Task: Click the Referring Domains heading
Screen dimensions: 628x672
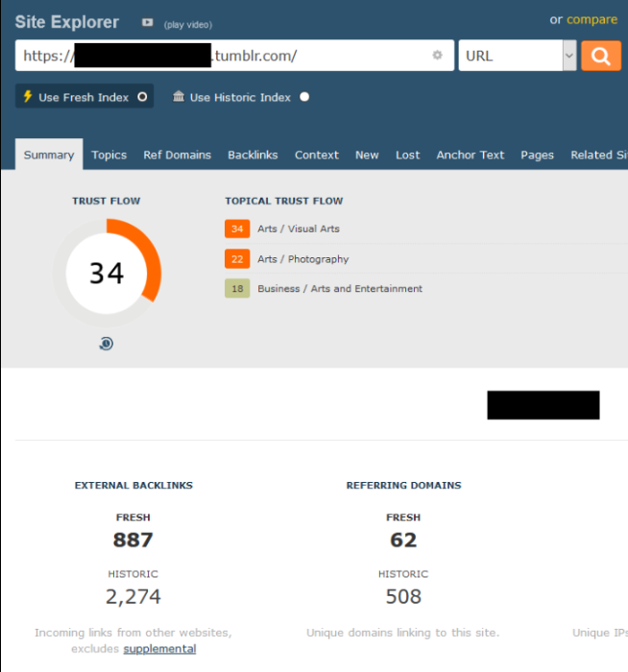Action: pyautogui.click(x=404, y=485)
